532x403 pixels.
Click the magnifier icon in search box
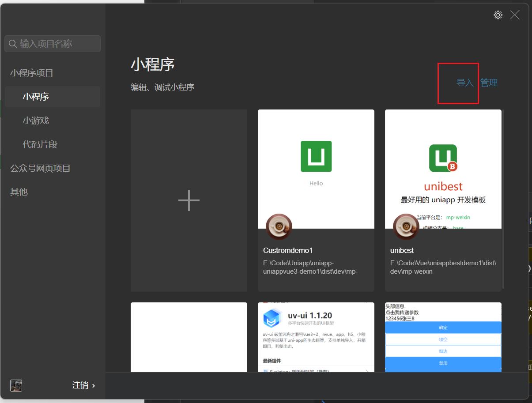point(13,44)
